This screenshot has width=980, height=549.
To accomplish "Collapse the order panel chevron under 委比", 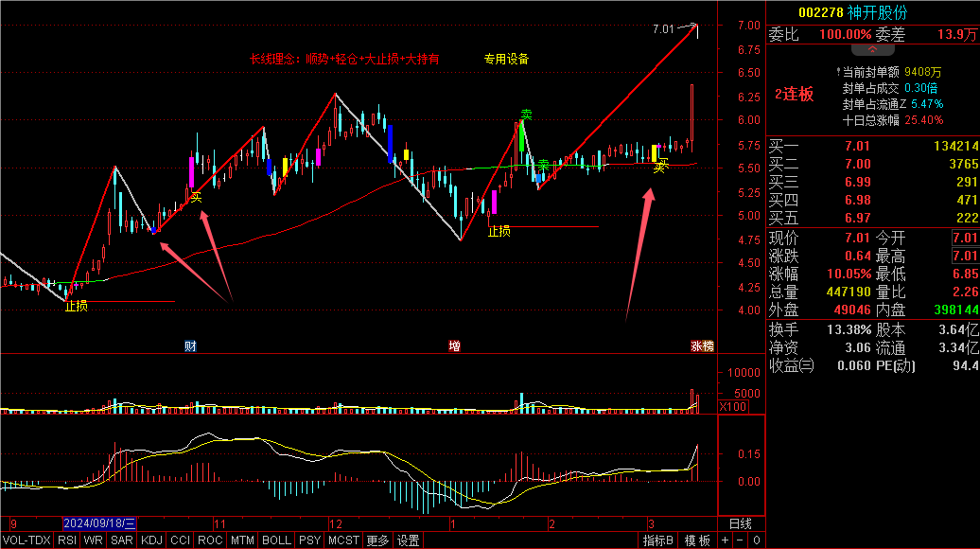I will pyautogui.click(x=872, y=49).
